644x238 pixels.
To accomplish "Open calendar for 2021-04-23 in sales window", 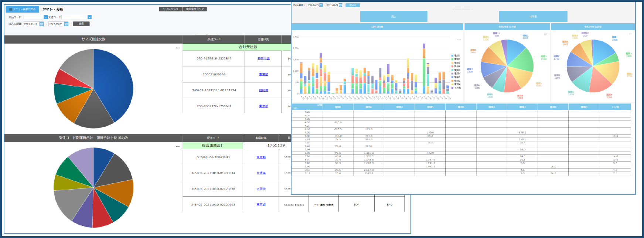I will 321,5.
